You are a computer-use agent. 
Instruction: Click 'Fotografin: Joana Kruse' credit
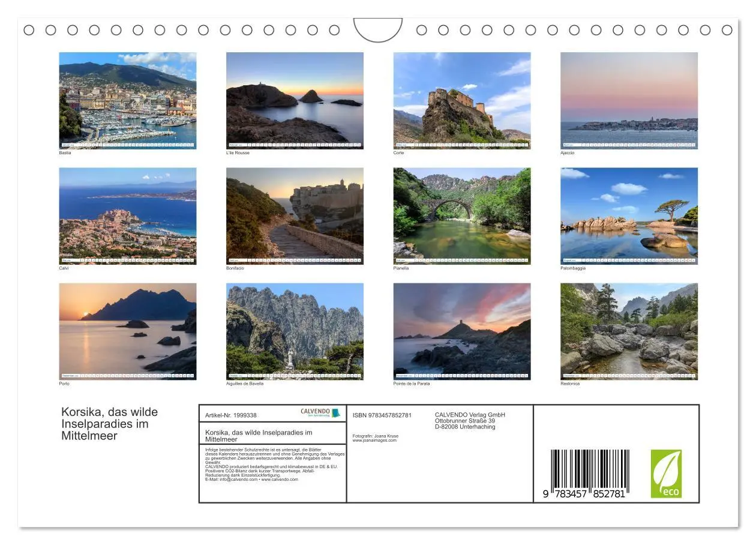click(x=376, y=436)
